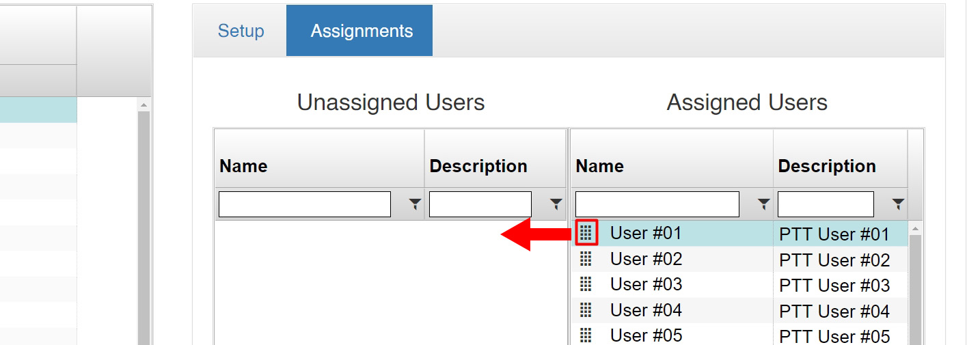
Task: Focus the Unassigned Users Name filter field
Action: [x=305, y=204]
